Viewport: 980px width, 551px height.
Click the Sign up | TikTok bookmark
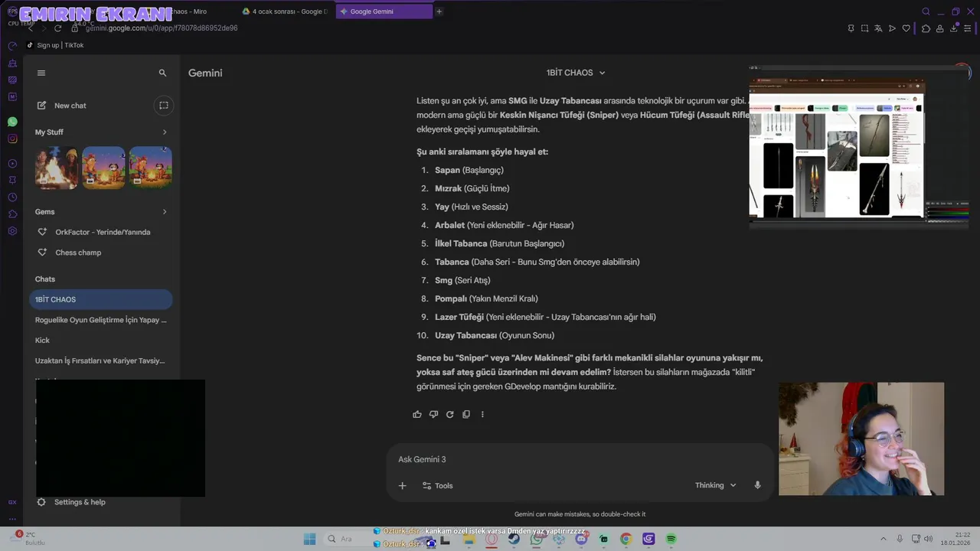(55, 45)
